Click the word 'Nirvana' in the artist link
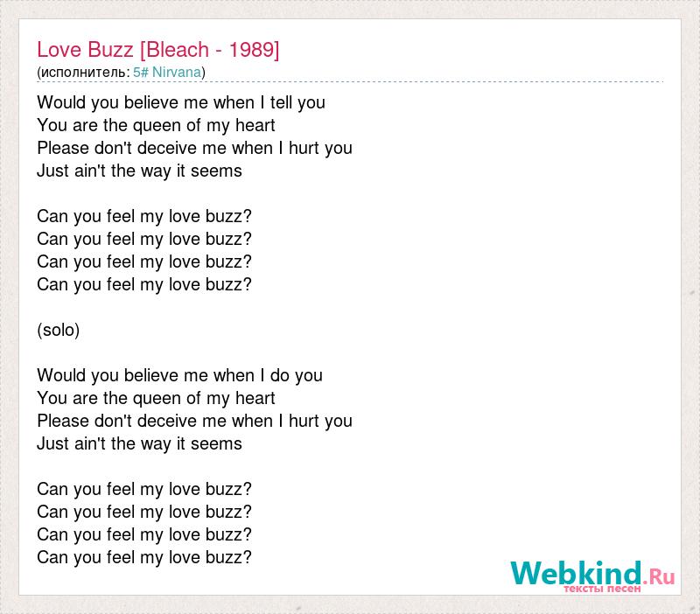This screenshot has width=700, height=614. point(177,73)
